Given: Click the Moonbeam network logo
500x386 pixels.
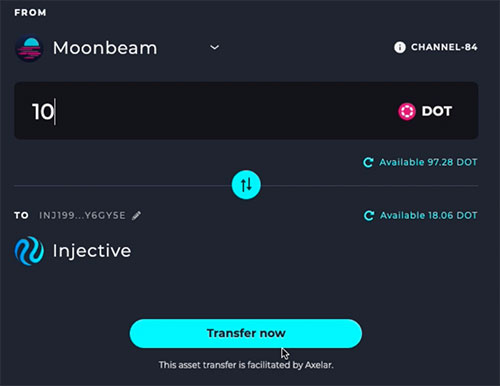Looking at the screenshot, I should (29, 48).
